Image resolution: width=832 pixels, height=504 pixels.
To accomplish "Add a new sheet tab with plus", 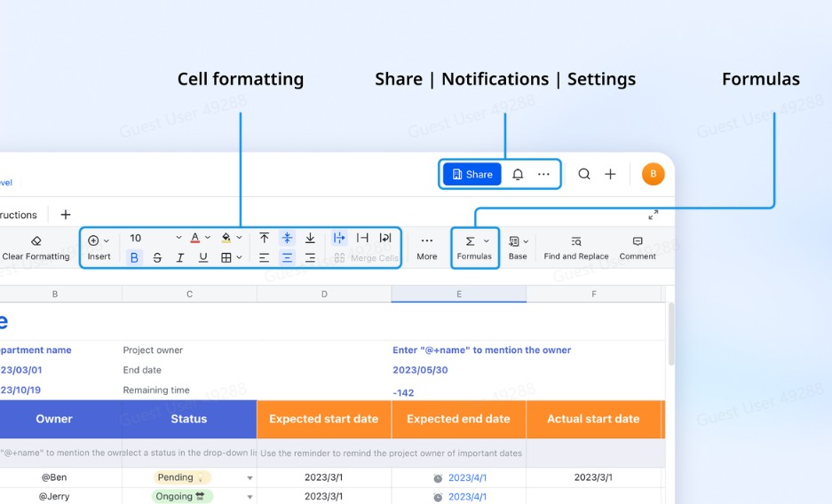I will [x=66, y=215].
